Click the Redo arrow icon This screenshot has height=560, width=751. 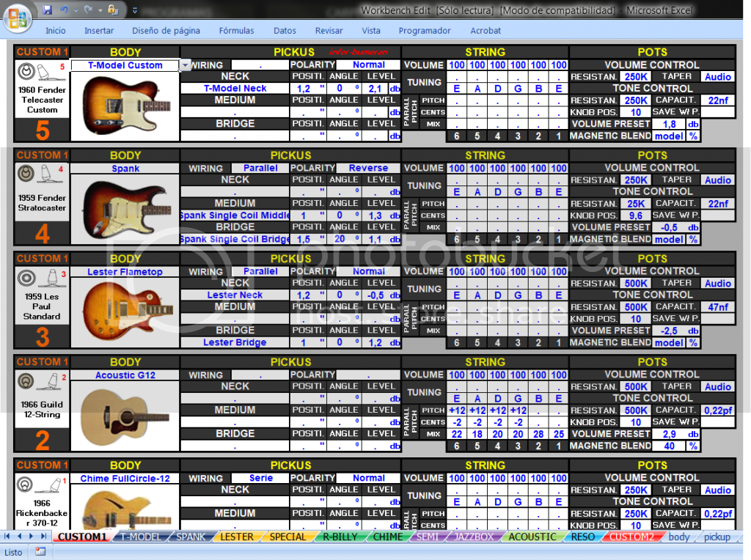pyautogui.click(x=88, y=10)
